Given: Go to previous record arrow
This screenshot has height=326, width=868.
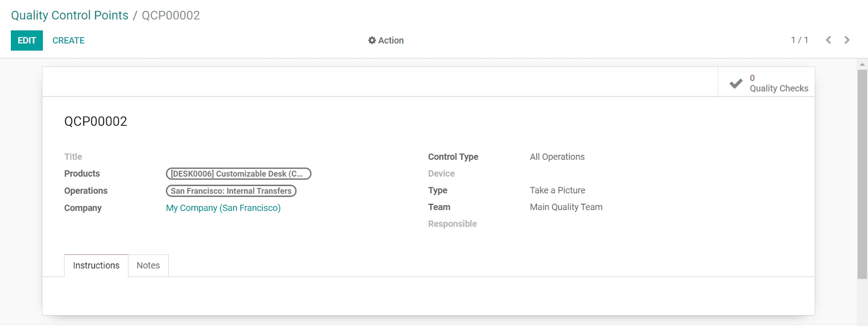Looking at the screenshot, I should (x=828, y=40).
